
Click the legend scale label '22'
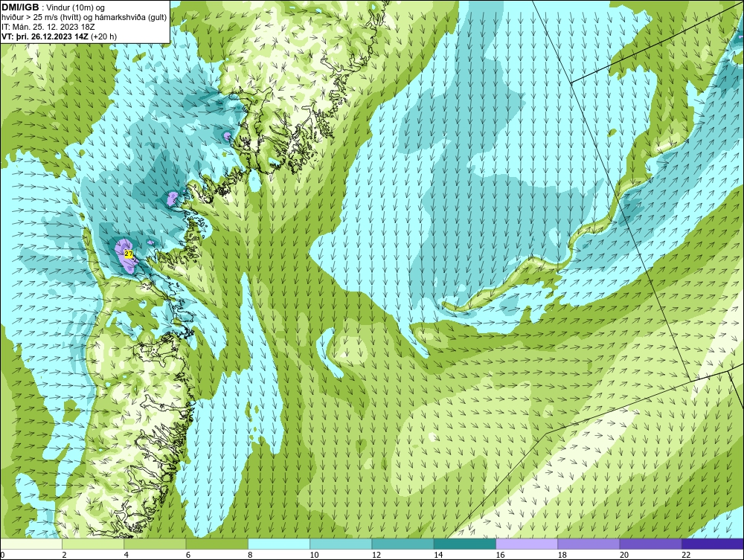coord(686,555)
